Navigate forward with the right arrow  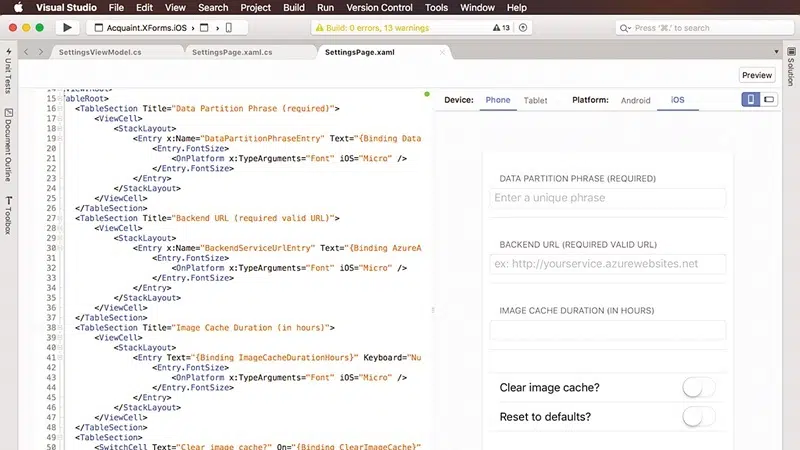tap(41, 52)
